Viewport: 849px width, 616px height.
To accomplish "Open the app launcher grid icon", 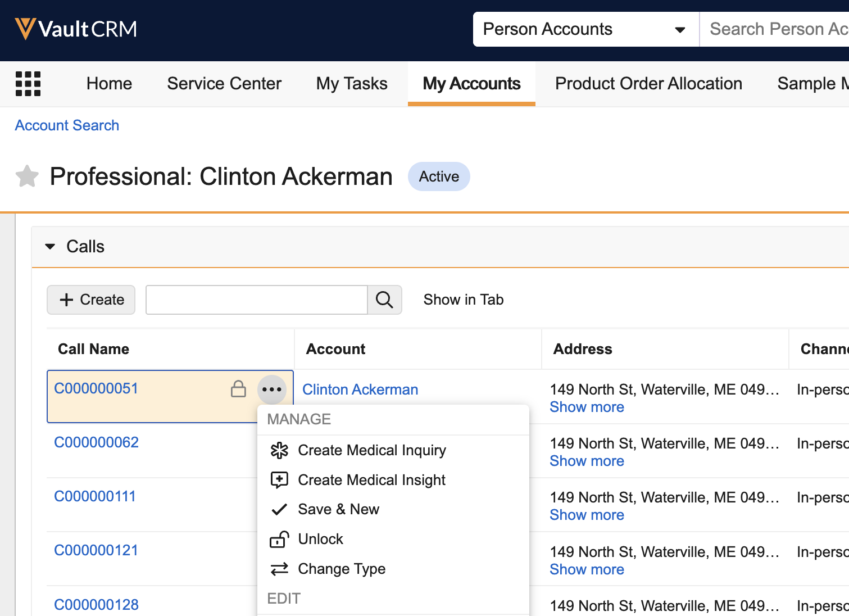I will tap(28, 83).
